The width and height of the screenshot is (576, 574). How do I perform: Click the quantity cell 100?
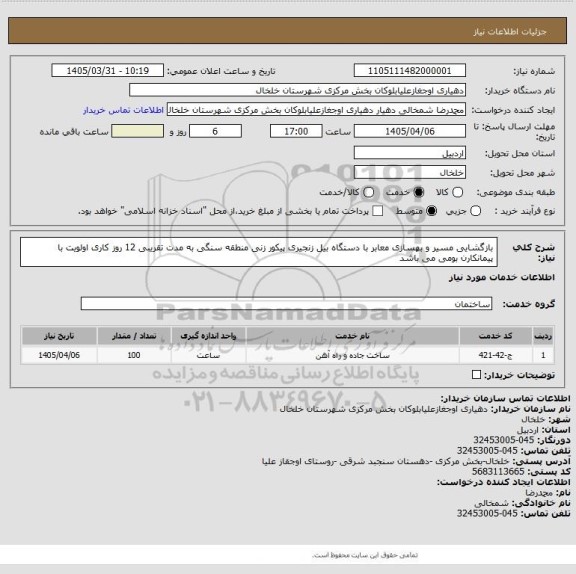coord(134,355)
